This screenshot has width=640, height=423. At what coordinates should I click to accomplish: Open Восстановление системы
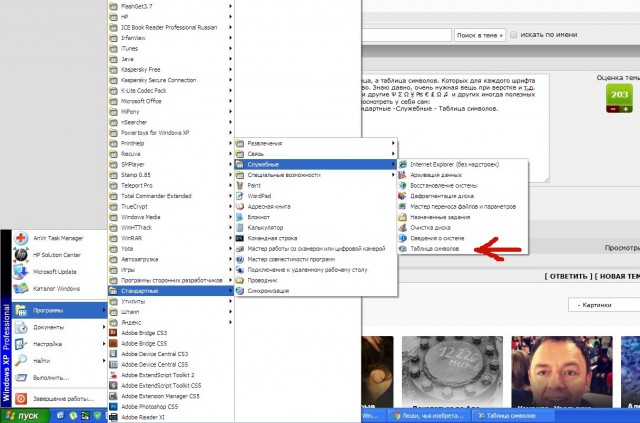click(x=443, y=185)
